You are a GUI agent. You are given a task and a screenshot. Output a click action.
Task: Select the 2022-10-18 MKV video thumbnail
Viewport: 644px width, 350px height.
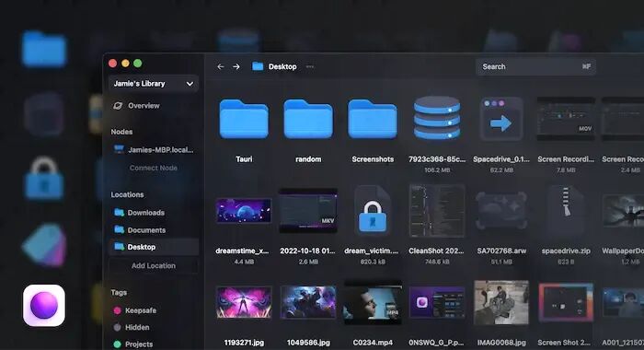[x=308, y=211]
